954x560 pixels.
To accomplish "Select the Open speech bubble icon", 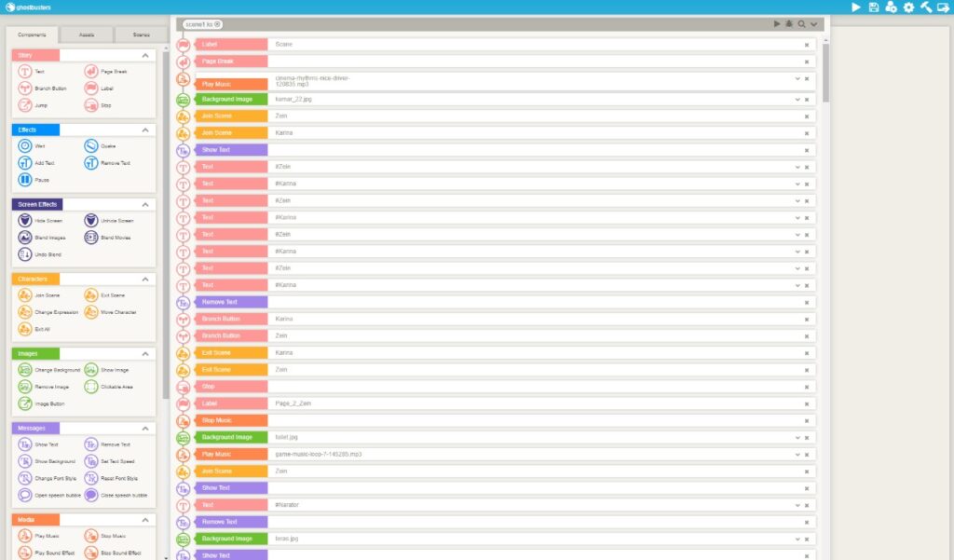I will (x=25, y=495).
